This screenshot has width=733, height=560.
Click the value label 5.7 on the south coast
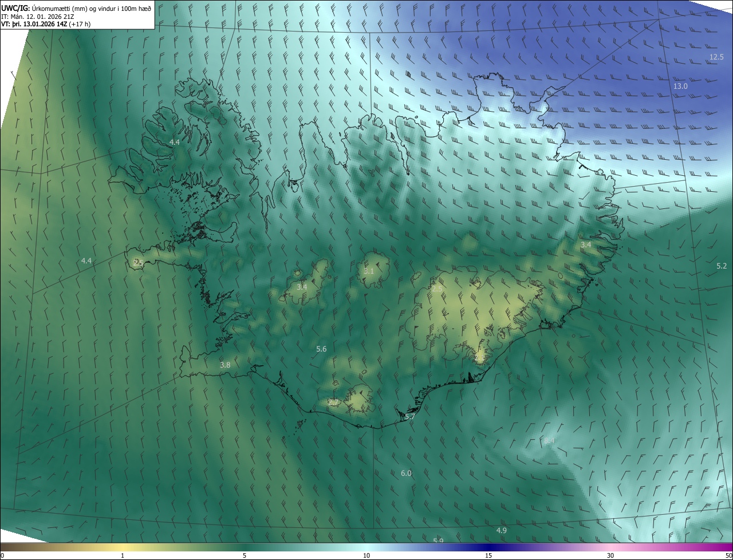(x=409, y=417)
